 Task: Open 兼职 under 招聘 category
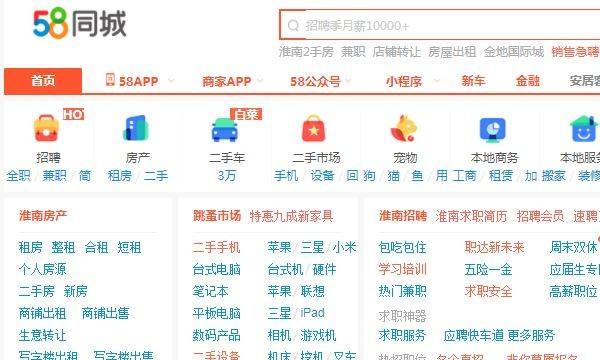click(x=54, y=176)
